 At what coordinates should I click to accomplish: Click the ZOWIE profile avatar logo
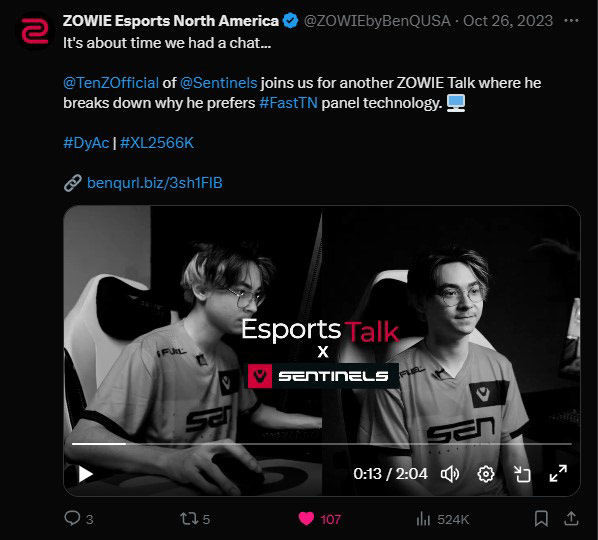[x=35, y=31]
